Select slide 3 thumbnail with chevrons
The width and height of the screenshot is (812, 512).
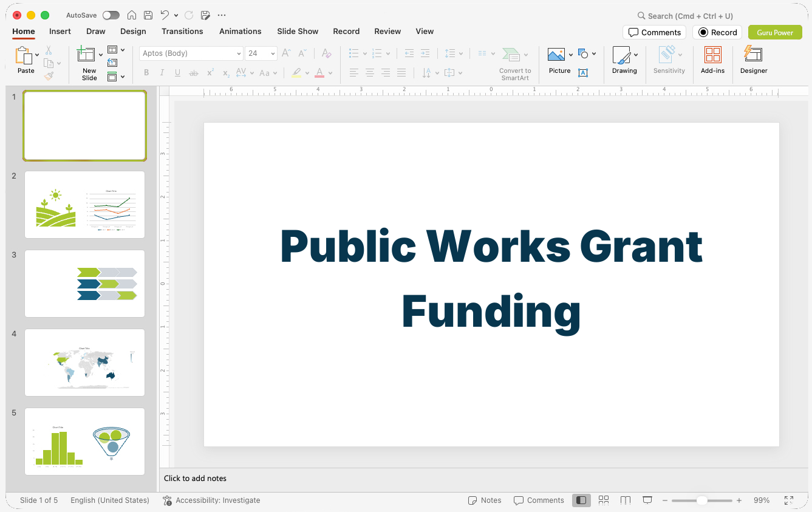[84, 284]
